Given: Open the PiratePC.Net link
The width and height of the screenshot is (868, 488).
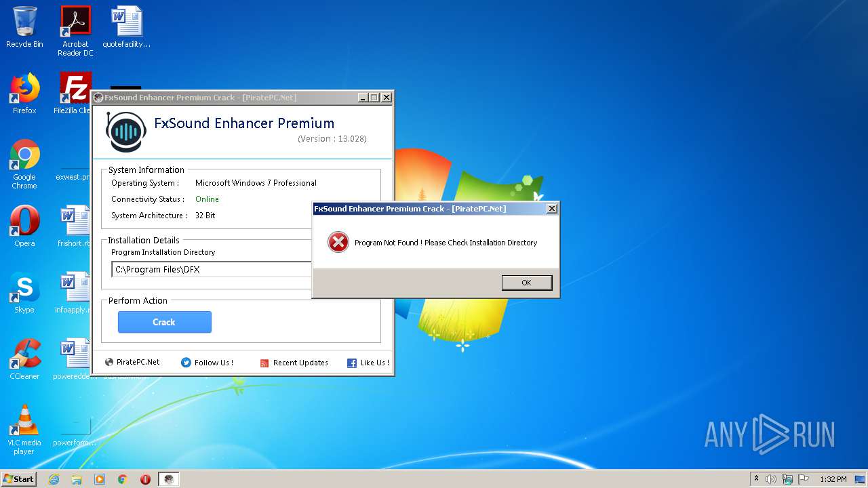Looking at the screenshot, I should point(132,362).
